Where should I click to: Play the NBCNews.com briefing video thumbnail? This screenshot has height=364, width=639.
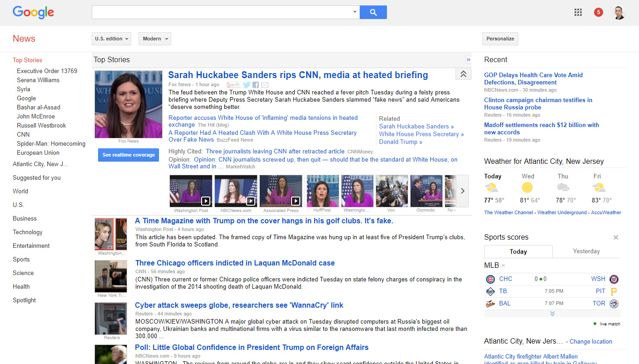click(236, 191)
